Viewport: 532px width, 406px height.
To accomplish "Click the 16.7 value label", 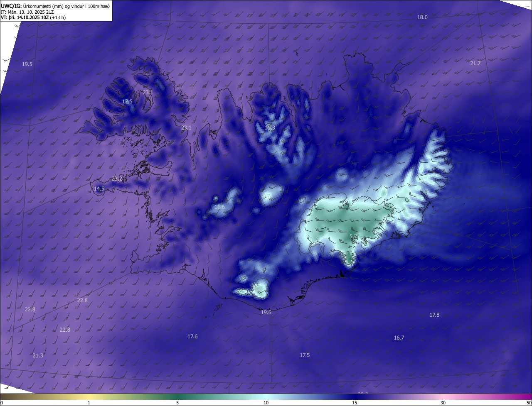I will (x=399, y=338).
